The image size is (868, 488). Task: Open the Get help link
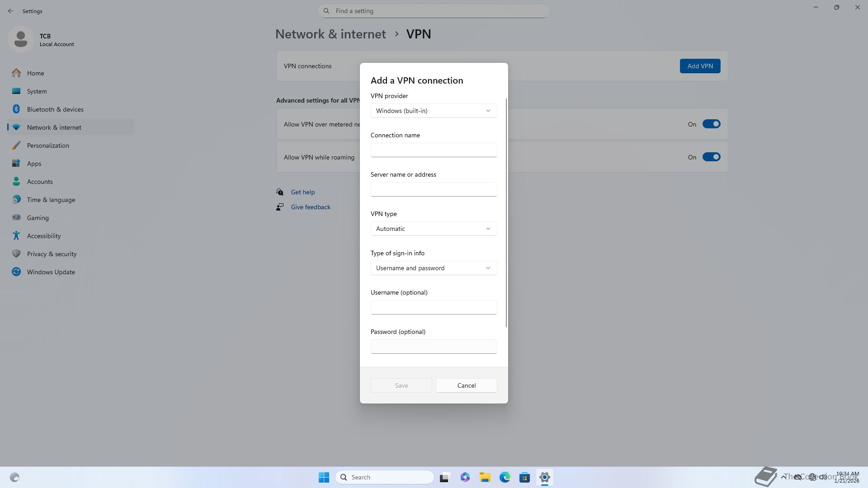point(302,192)
